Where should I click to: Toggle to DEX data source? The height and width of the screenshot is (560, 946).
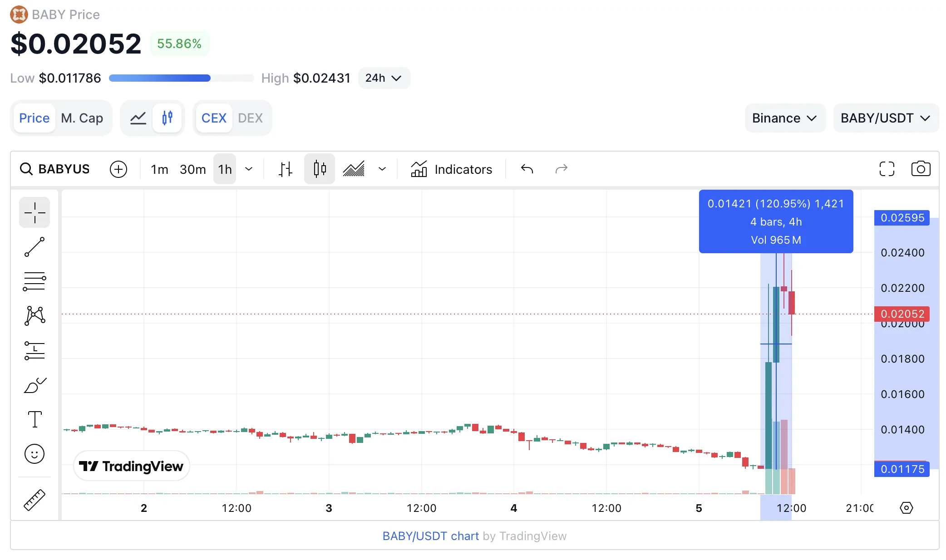pyautogui.click(x=250, y=118)
